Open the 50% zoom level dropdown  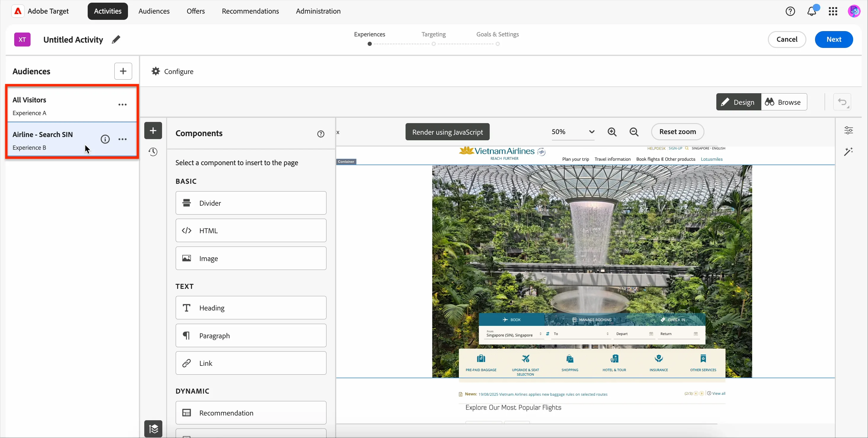[x=573, y=132]
